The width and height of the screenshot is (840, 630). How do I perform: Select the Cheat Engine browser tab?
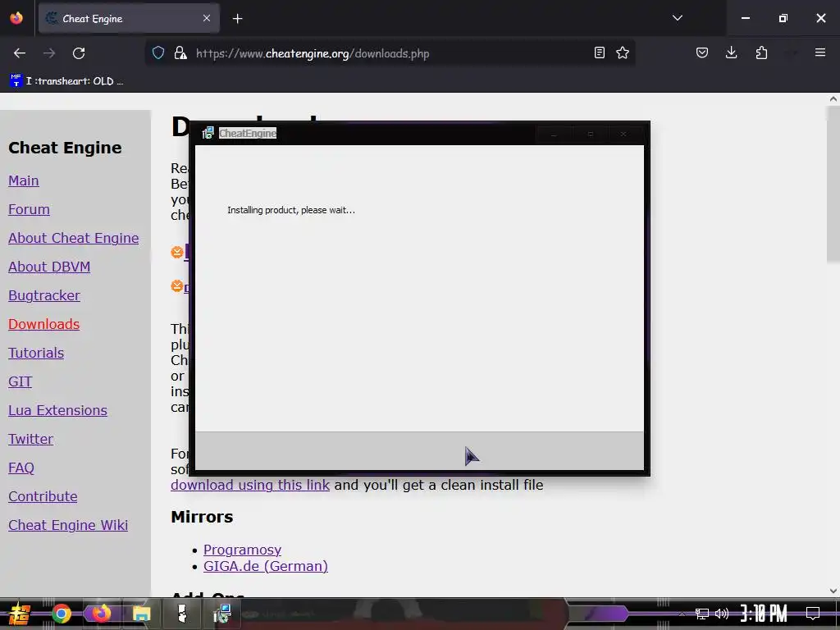point(129,18)
